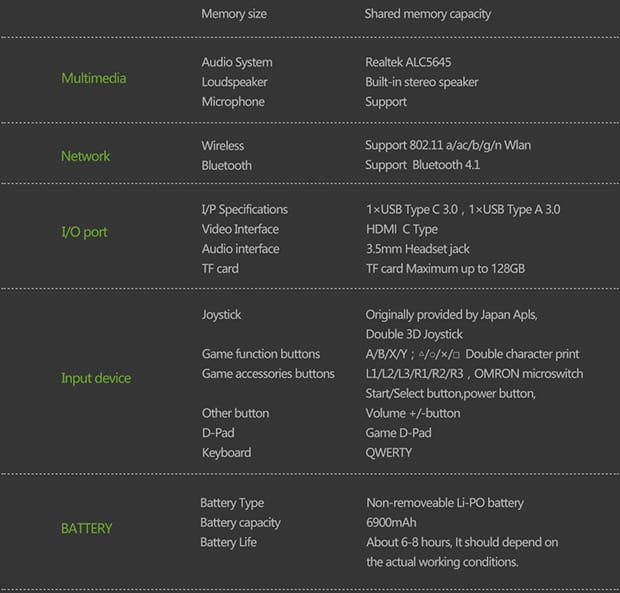Screen dimensions: 620x593
Task: Click the Game function buttons label
Action: click(261, 354)
